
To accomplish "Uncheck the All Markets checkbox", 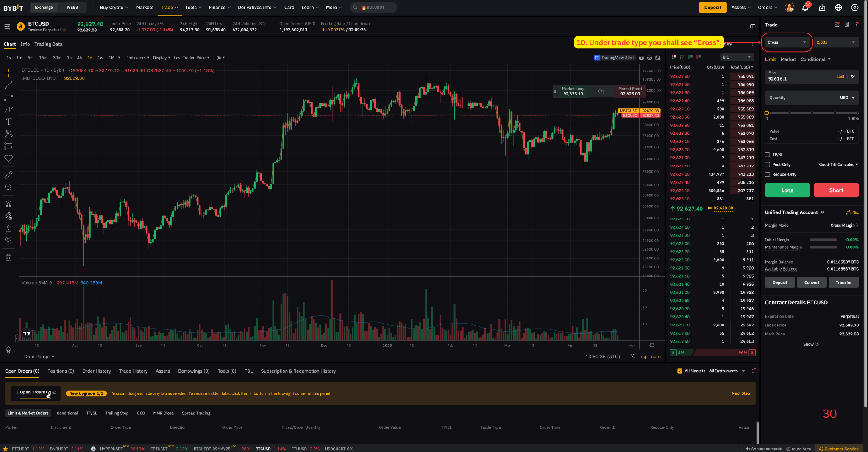I will 680,371.
